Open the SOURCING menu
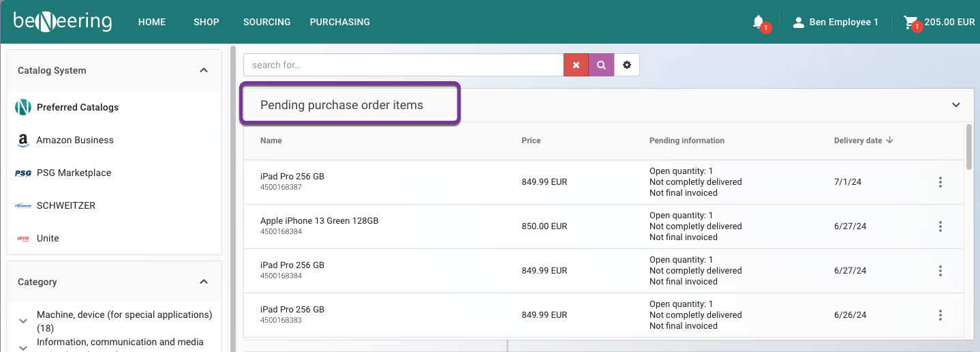Screen dimensions: 980x352 [x=266, y=23]
